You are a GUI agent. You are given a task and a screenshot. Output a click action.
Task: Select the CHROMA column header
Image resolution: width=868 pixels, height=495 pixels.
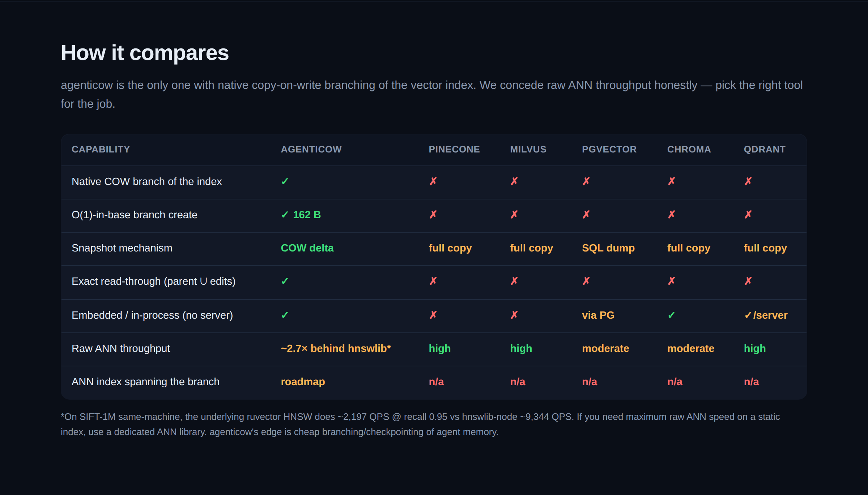[x=689, y=149]
